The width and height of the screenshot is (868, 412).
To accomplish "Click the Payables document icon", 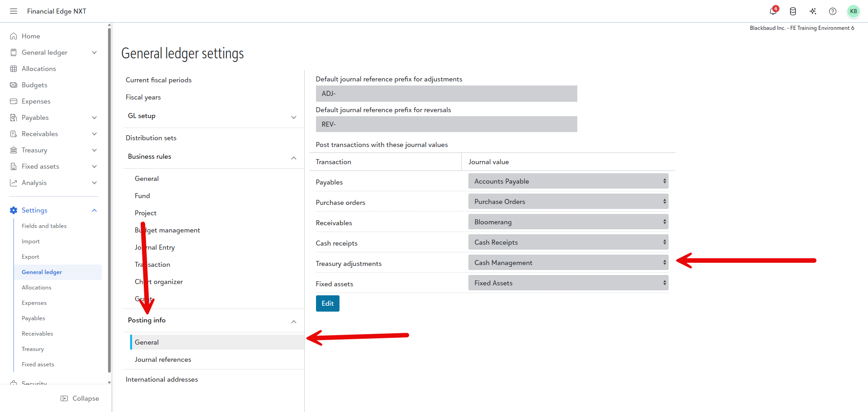I will (14, 118).
